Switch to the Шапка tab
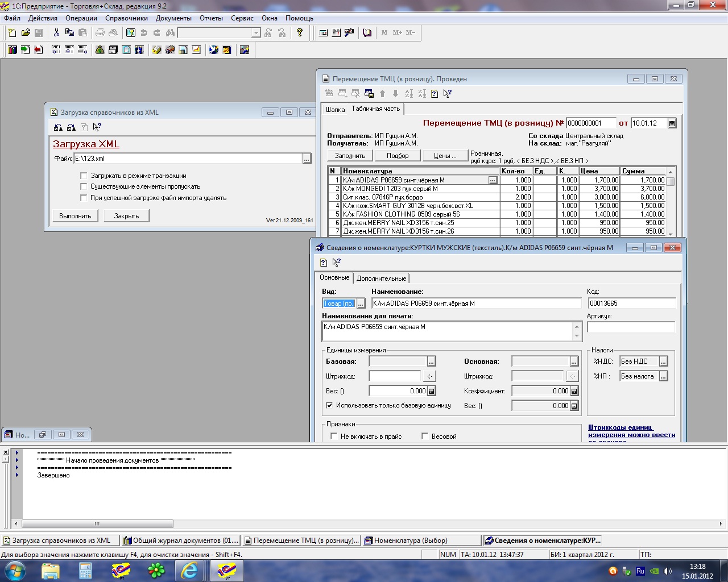 coord(335,110)
